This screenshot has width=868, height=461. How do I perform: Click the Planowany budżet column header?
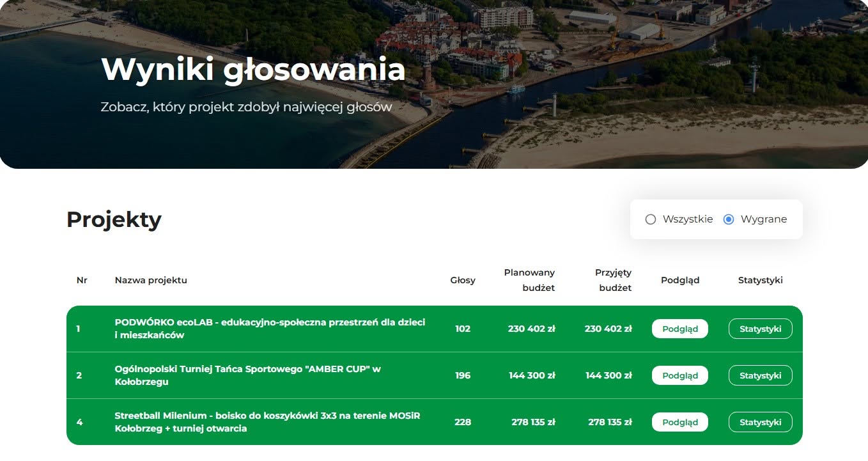click(529, 280)
